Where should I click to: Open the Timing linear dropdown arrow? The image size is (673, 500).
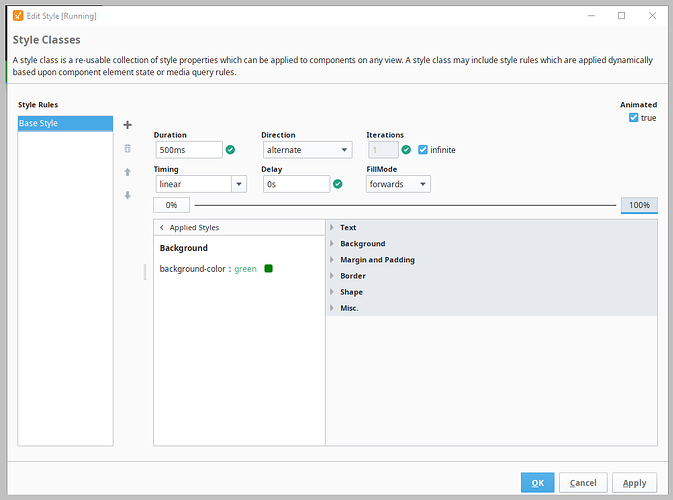[239, 184]
